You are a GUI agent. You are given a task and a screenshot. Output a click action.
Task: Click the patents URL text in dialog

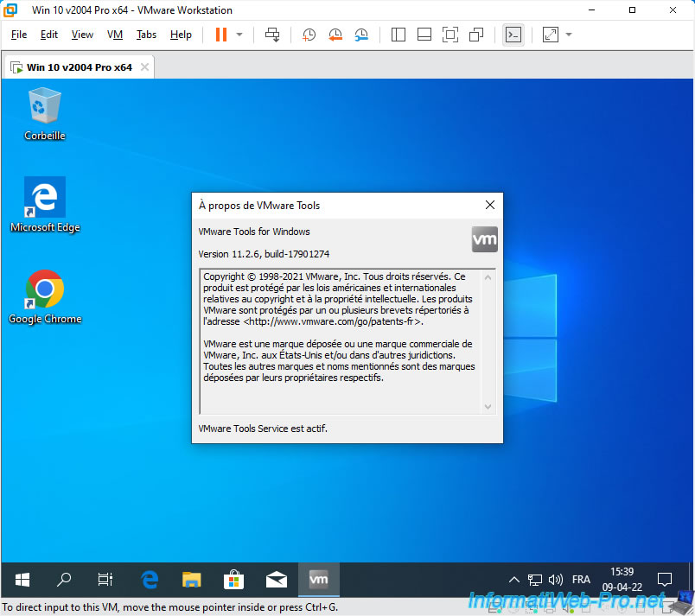[333, 321]
